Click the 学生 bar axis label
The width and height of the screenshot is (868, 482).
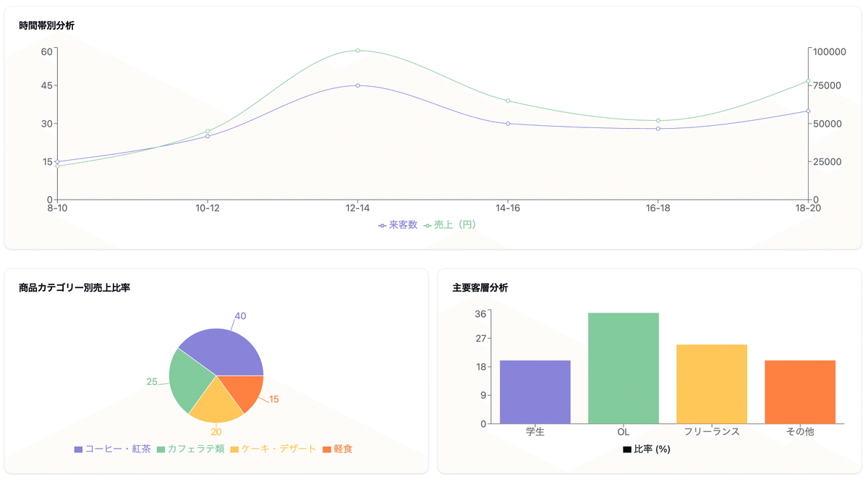535,431
